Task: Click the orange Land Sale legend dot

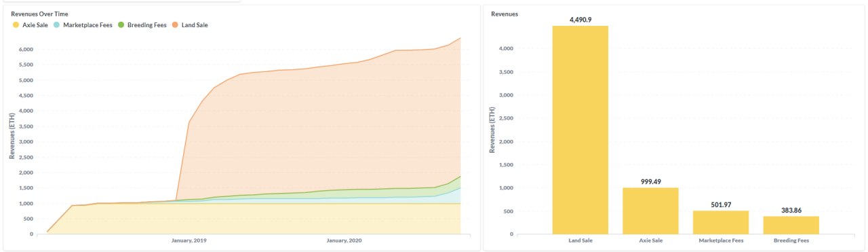Action: (174, 25)
